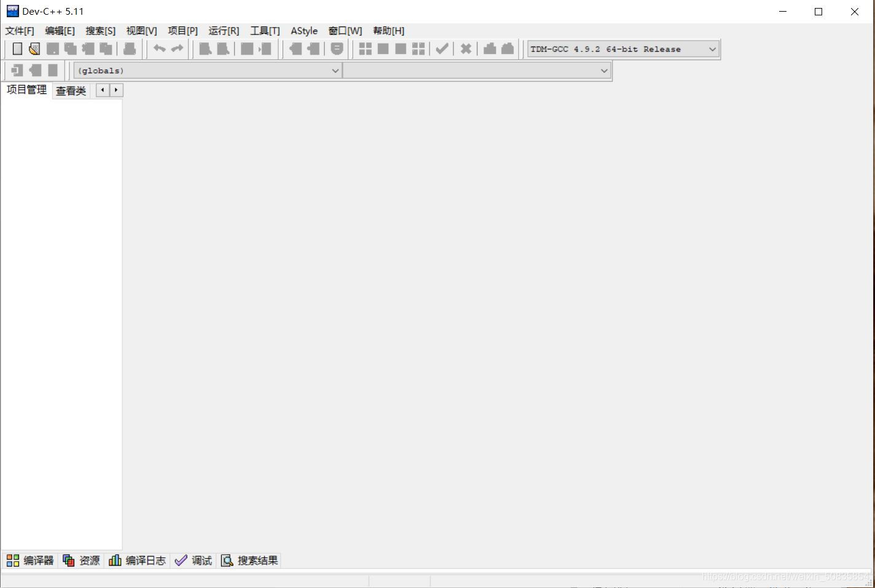
Task: Open the 运行[R] menu
Action: [x=224, y=31]
